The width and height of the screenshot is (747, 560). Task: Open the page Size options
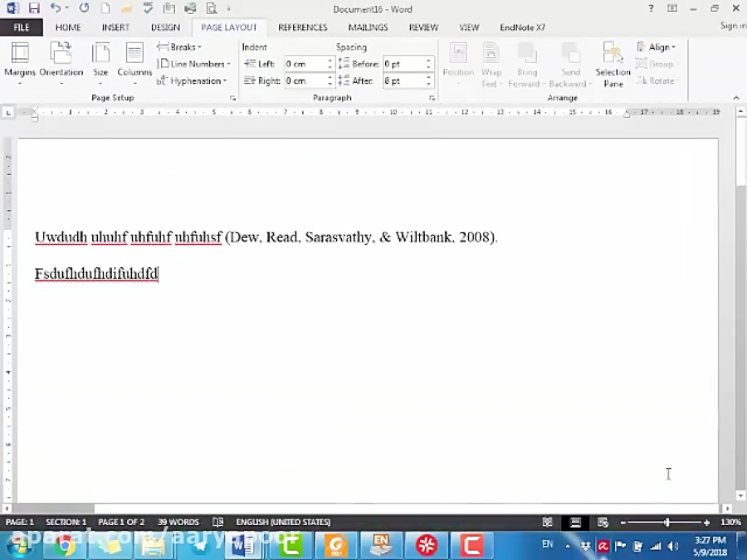click(100, 61)
